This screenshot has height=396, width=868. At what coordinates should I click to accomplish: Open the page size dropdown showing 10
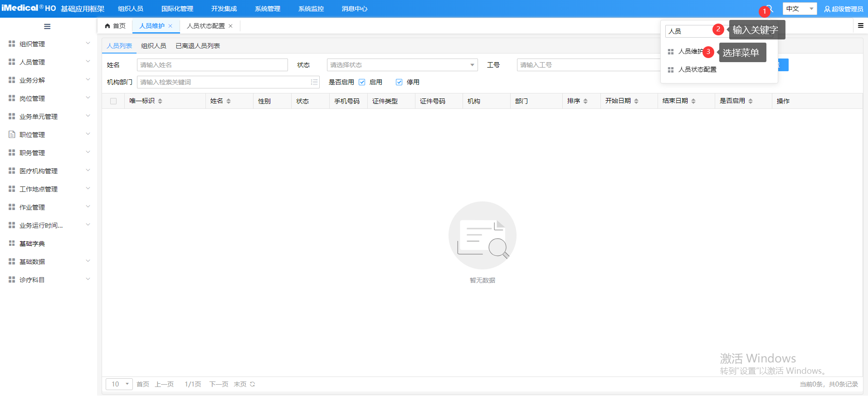click(x=119, y=384)
